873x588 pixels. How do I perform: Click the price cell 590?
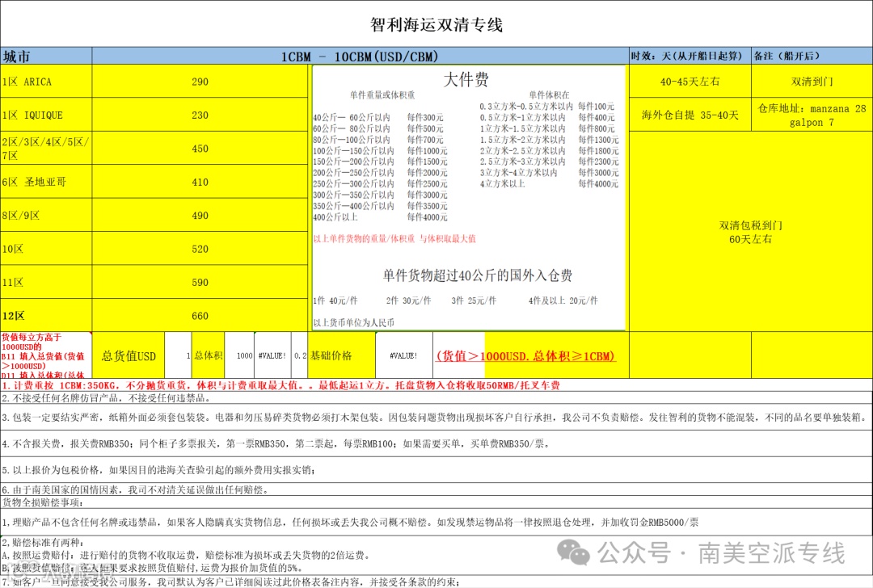[x=200, y=282]
